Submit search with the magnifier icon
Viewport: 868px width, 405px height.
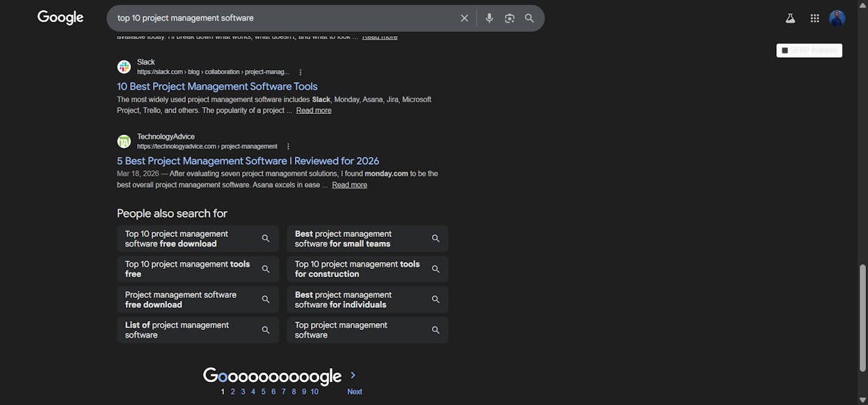coord(529,18)
